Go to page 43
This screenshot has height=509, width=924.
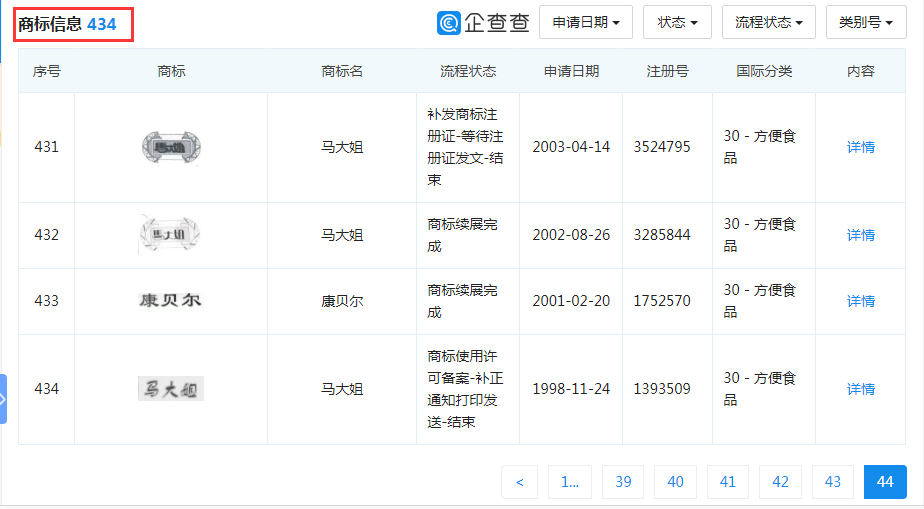coord(833,482)
